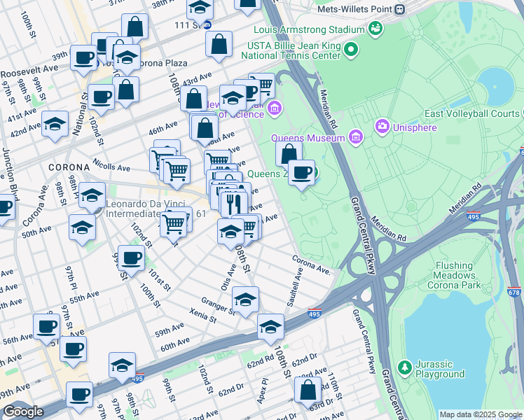This screenshot has width=524, height=420.
Task: Select the shopping bag marker beside Queens Museum label
Action: coord(289,154)
